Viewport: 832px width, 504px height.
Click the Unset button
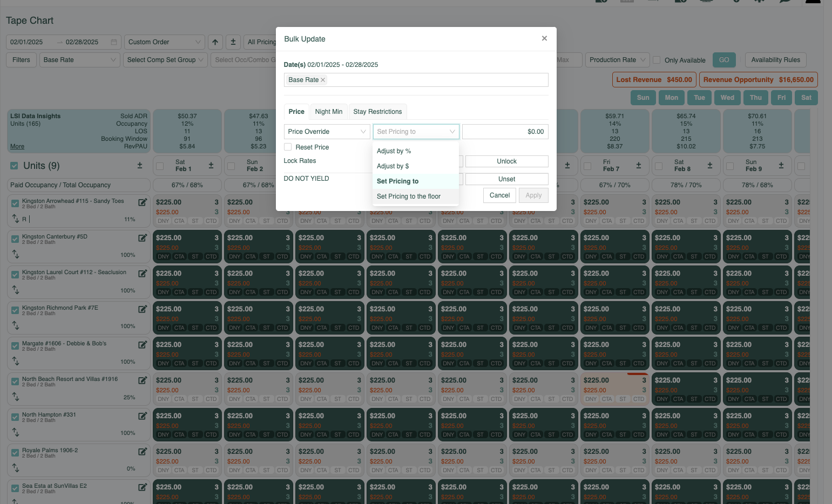tap(507, 179)
